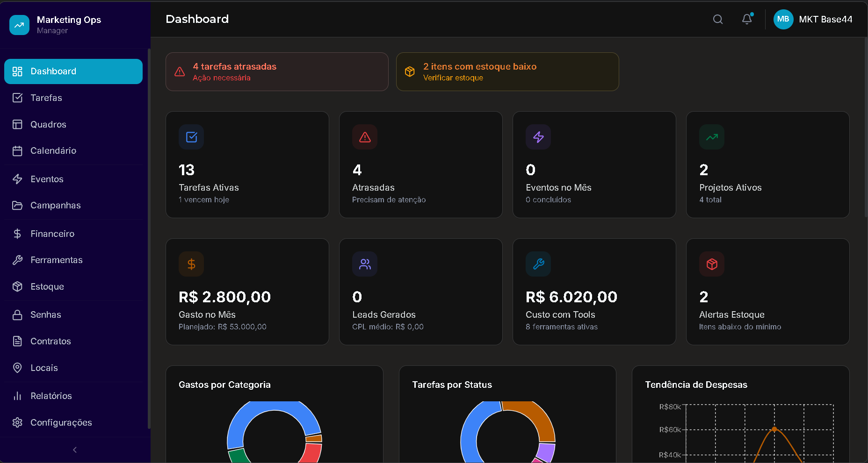
Task: Open Senhas from the sidebar
Action: tap(73, 315)
